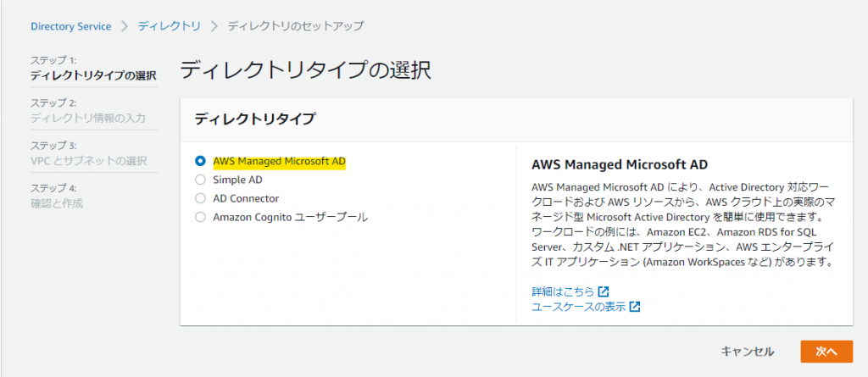Click the AWS Managed Microsoft AD description heading

[619, 164]
